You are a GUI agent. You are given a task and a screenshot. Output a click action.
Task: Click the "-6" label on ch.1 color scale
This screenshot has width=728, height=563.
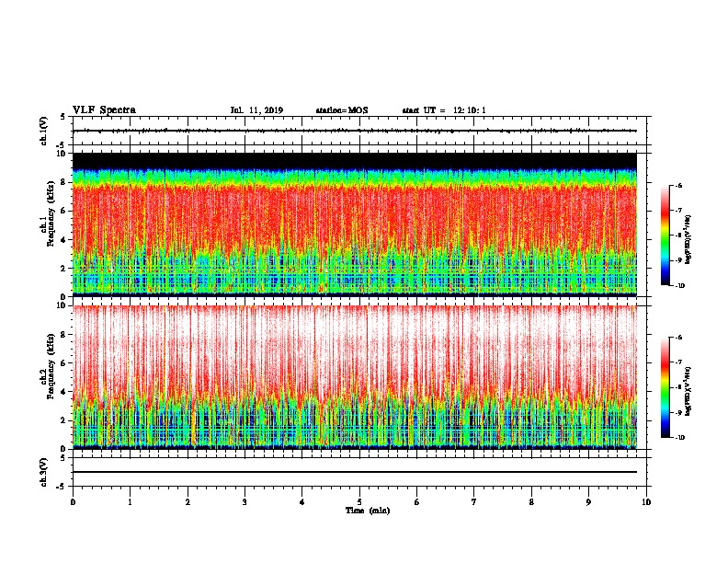[x=678, y=185]
